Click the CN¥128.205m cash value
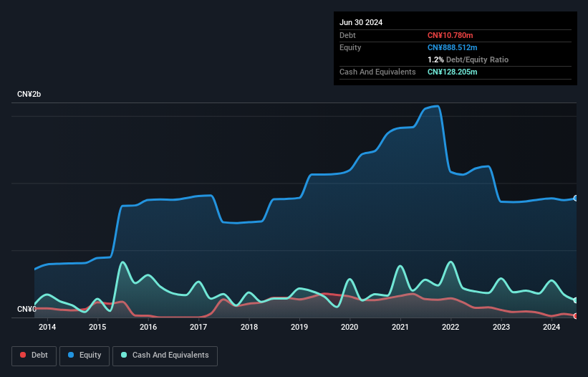The image size is (588, 377). [x=452, y=72]
